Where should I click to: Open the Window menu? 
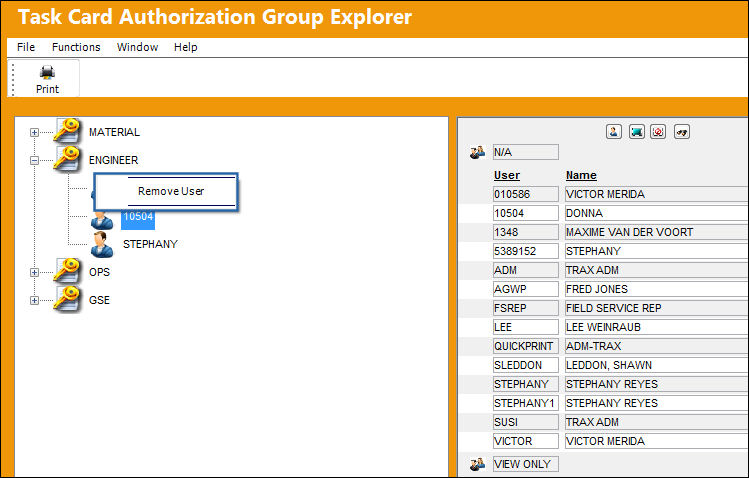(137, 47)
